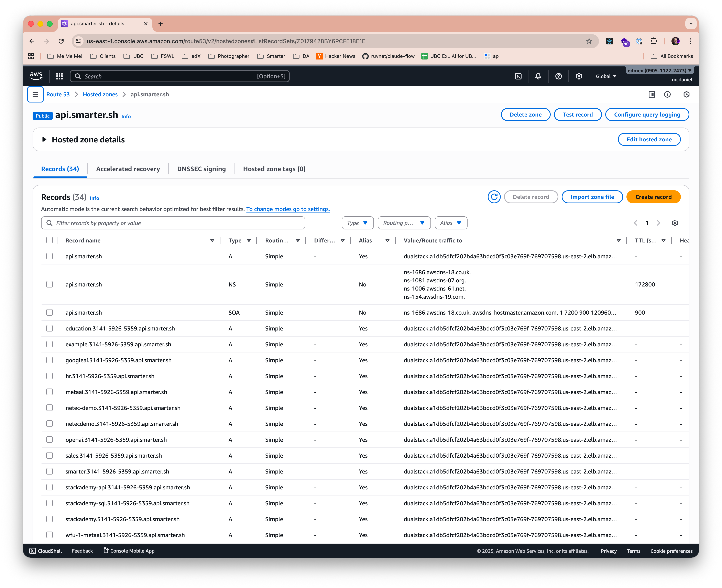Open CloudShell in the footer
The width and height of the screenshot is (722, 588).
[x=45, y=551]
